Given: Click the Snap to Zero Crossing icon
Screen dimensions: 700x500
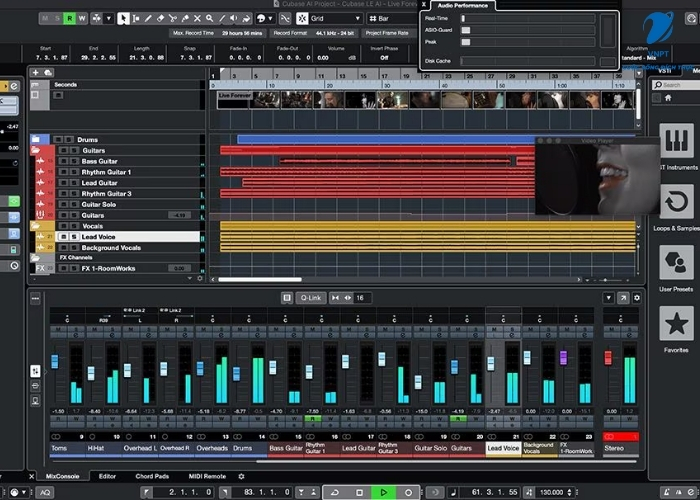Looking at the screenshot, I should coord(285,18).
